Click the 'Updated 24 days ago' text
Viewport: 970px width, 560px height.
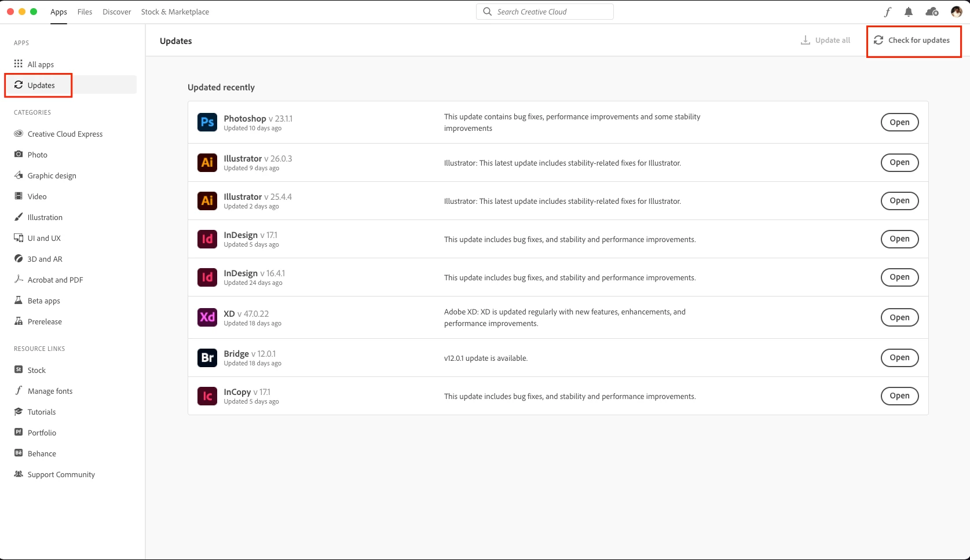(253, 283)
